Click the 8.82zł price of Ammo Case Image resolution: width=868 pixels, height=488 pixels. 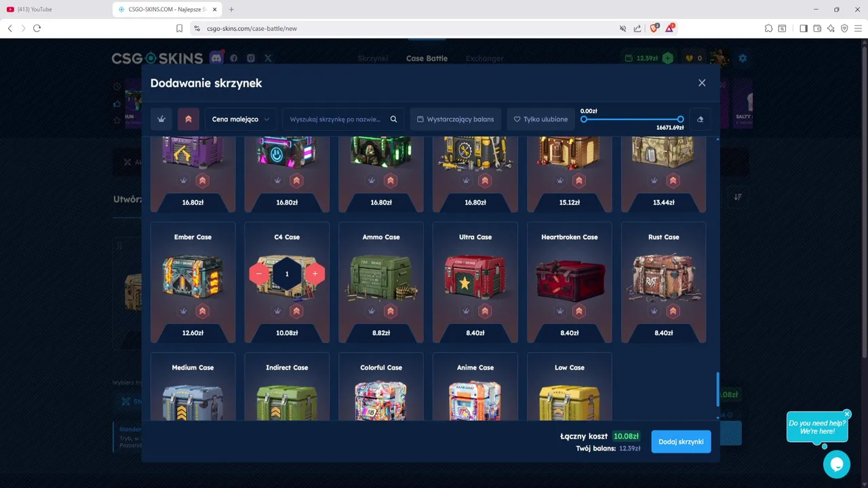[381, 333]
